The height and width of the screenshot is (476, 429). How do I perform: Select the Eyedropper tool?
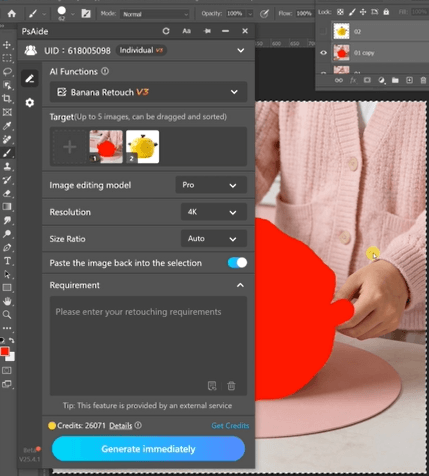(7, 126)
